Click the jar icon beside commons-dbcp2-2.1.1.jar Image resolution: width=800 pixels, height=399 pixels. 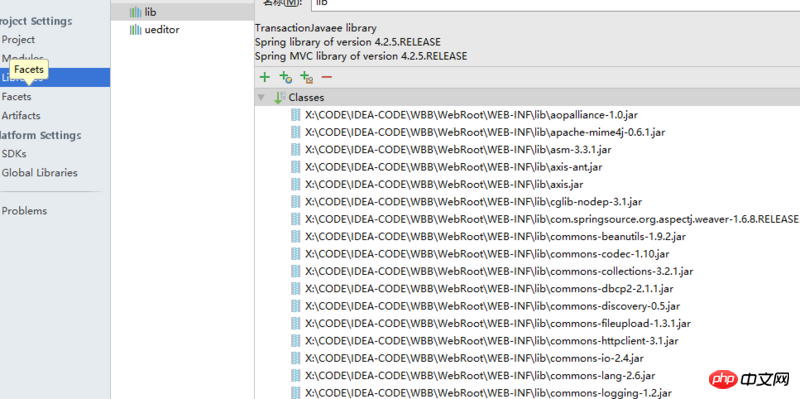[x=295, y=288]
